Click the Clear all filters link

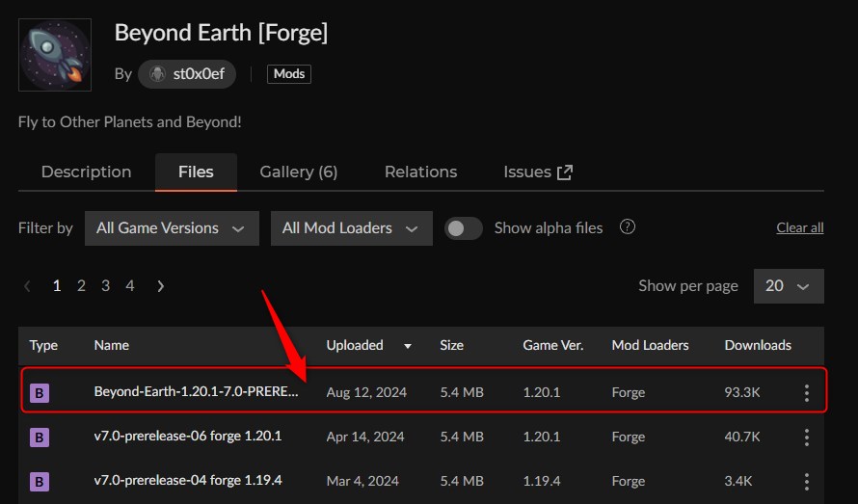tap(800, 227)
